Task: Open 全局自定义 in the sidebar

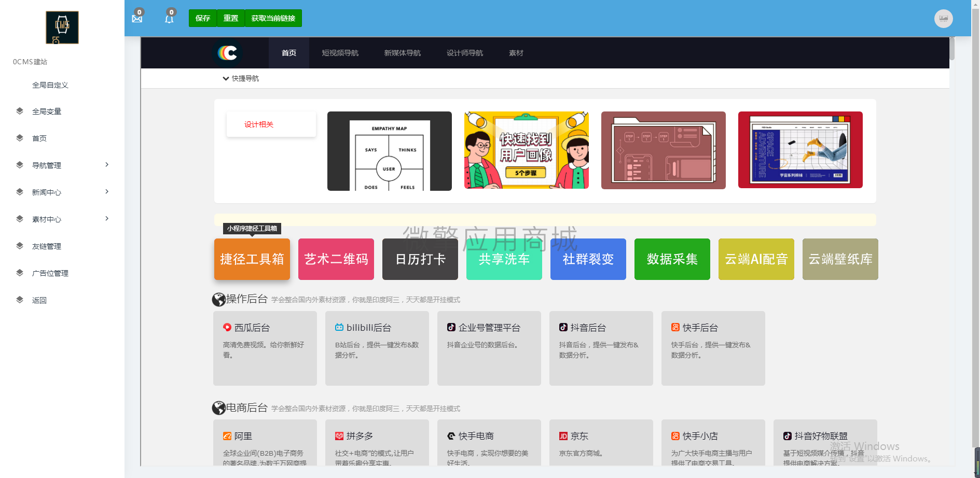Action: pos(50,85)
